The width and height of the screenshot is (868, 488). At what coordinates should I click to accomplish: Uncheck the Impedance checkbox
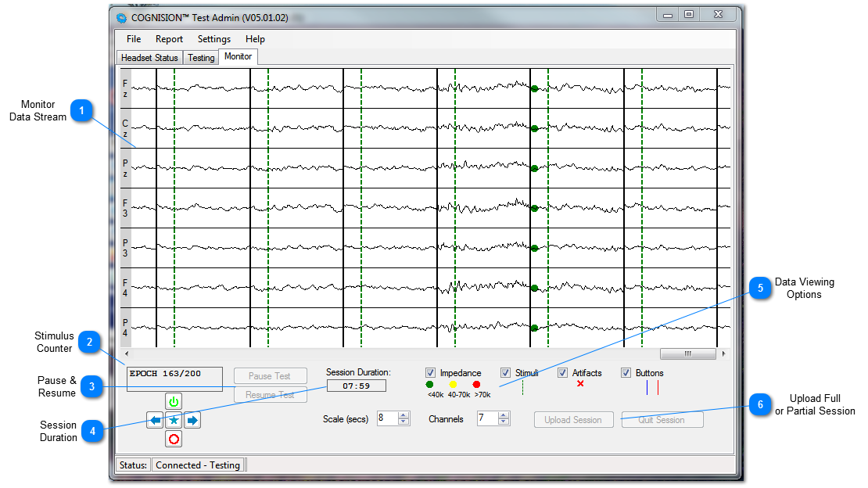point(430,373)
